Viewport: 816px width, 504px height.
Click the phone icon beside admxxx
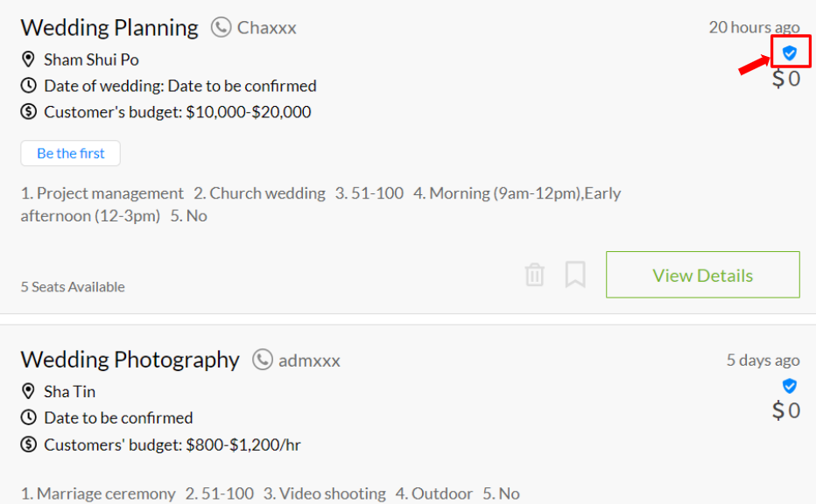(263, 360)
